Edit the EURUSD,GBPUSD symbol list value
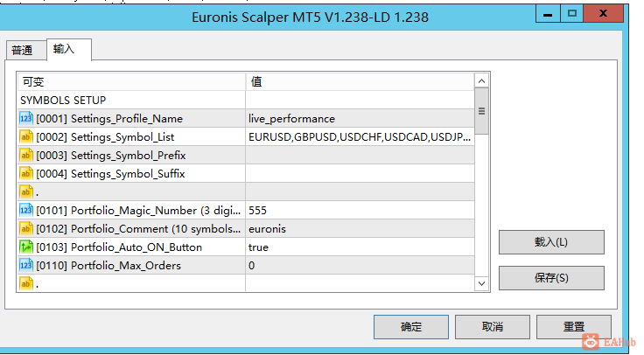The image size is (644, 355). [360, 137]
